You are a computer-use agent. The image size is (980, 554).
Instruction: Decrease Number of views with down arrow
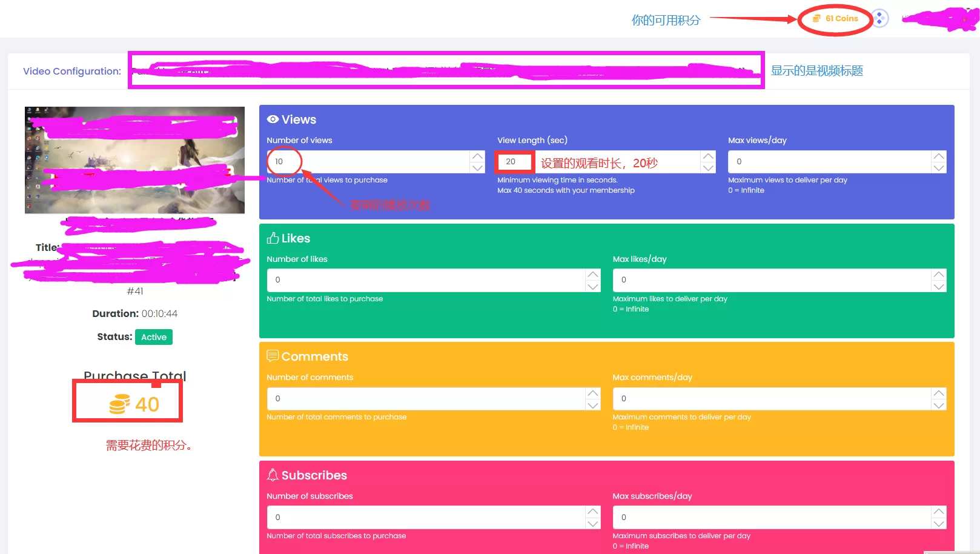(477, 168)
